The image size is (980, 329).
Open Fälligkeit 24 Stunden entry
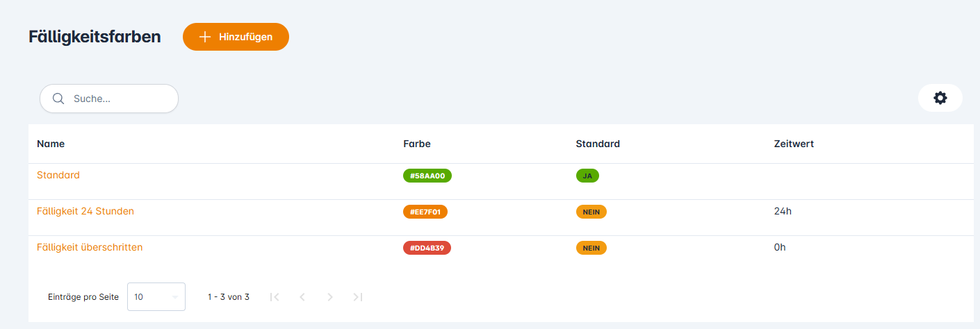(x=85, y=211)
